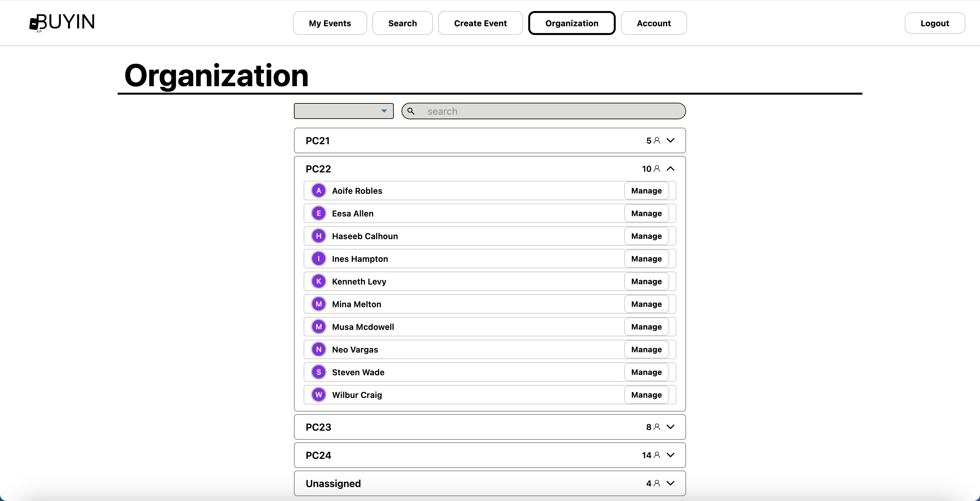Go to My Events tab

(330, 23)
